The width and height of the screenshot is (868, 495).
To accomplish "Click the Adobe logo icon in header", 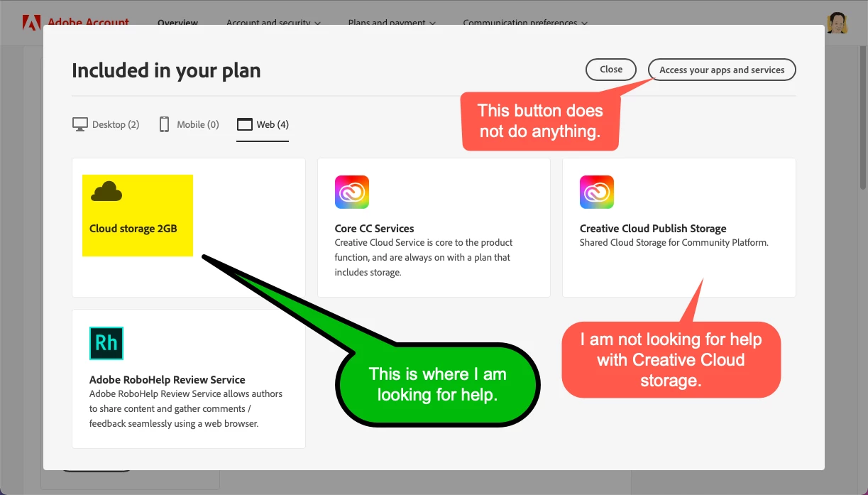I will coord(31,21).
